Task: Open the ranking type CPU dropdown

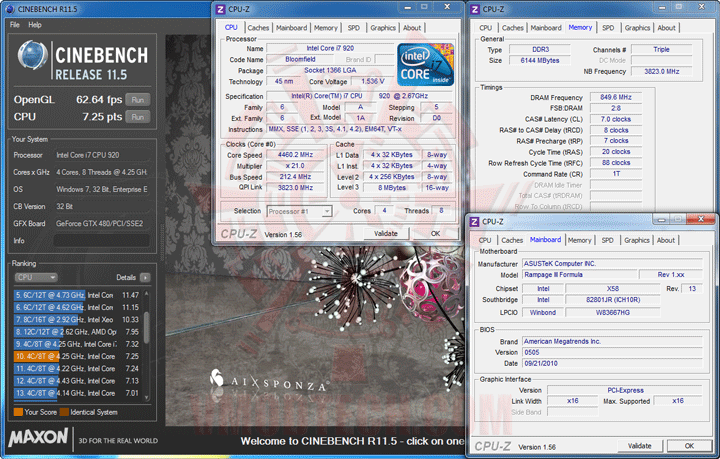Action: (36, 277)
